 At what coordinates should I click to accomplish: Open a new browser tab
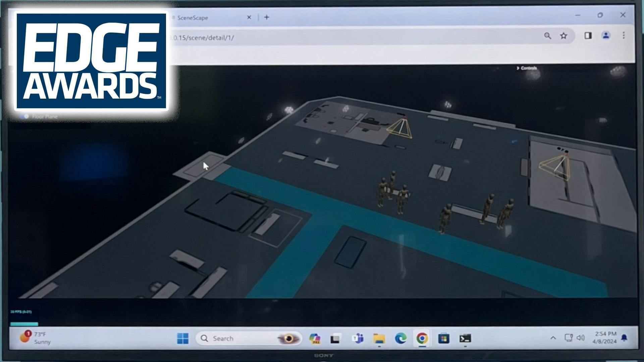267,17
